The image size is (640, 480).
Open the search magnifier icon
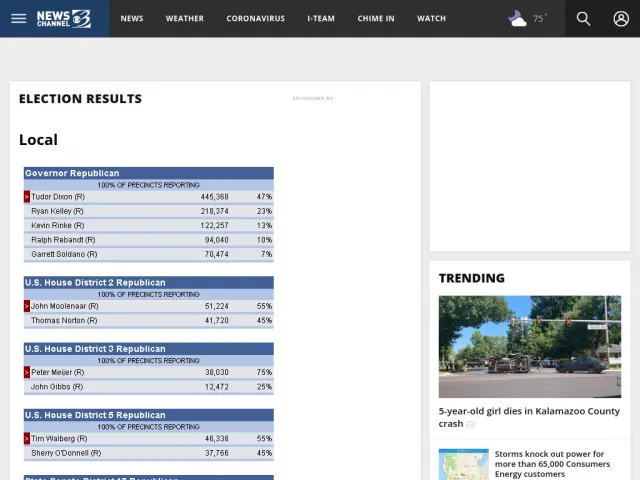coord(583,18)
